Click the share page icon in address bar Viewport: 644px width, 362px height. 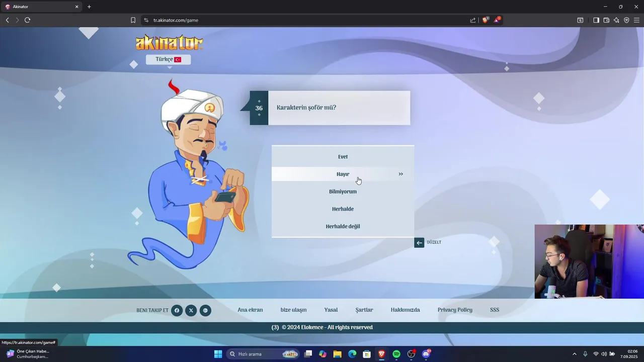(473, 20)
